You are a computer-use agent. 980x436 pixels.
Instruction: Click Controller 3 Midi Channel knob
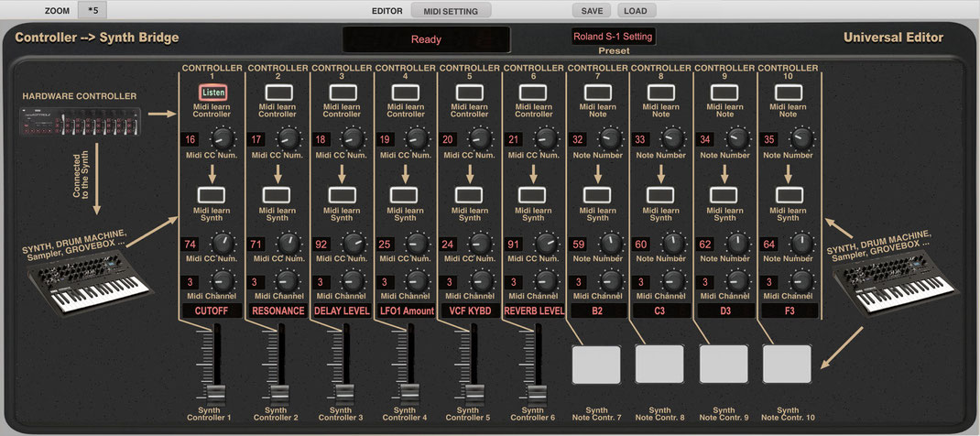click(x=352, y=281)
